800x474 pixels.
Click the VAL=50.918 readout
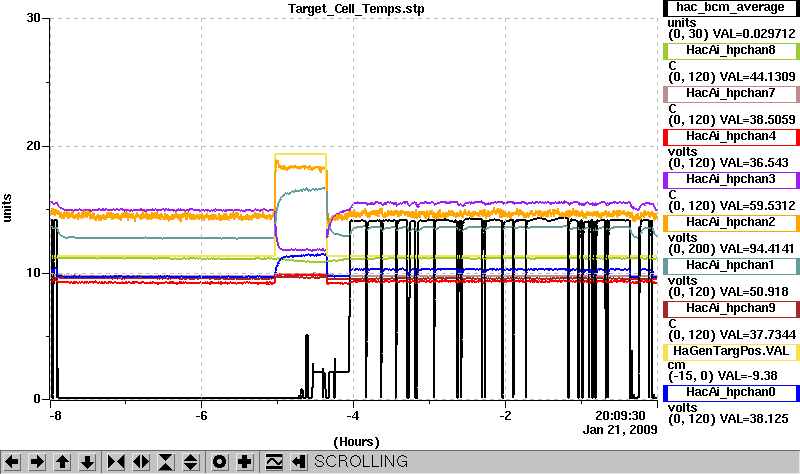tap(754, 292)
